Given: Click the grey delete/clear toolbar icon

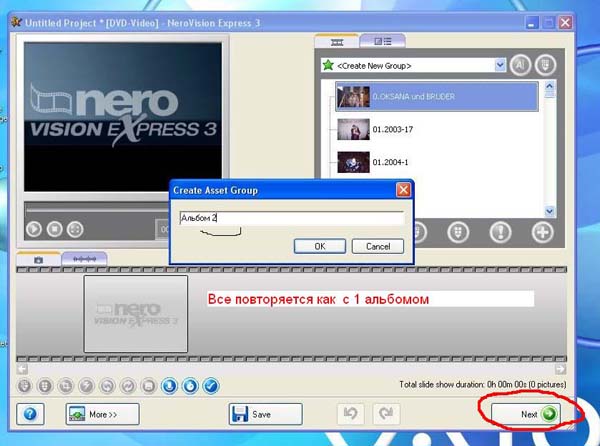Looking at the screenshot, I should click(x=148, y=386).
